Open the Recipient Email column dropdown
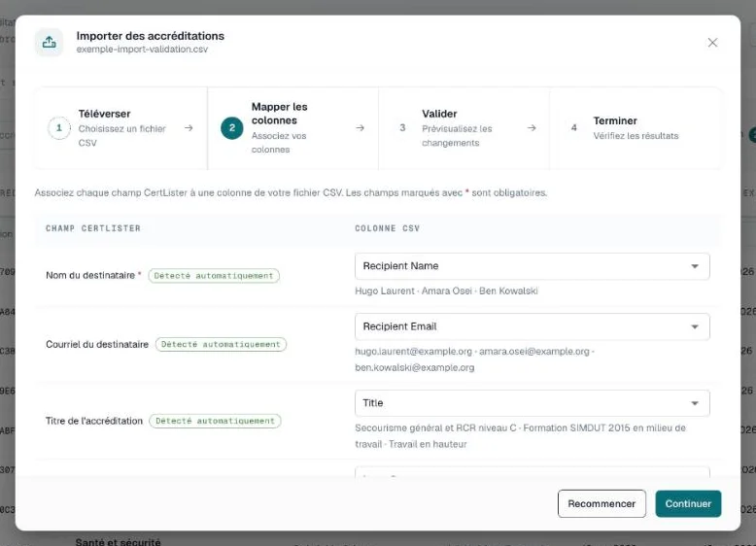756x546 pixels. coord(532,326)
